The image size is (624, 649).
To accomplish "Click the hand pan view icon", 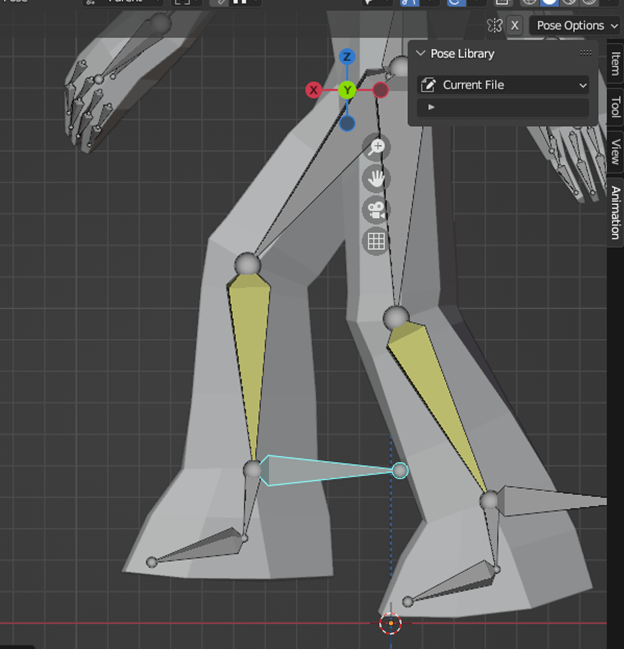I will (376, 179).
